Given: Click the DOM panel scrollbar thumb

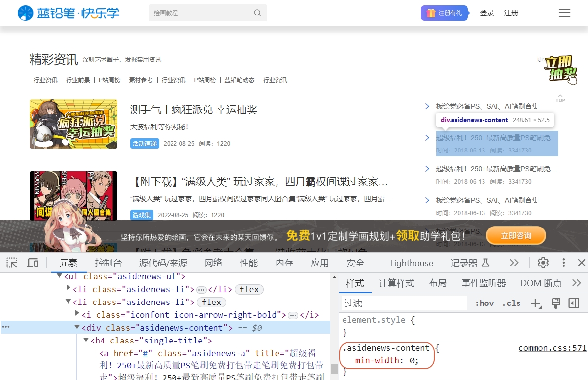Looking at the screenshot, I should [x=334, y=369].
